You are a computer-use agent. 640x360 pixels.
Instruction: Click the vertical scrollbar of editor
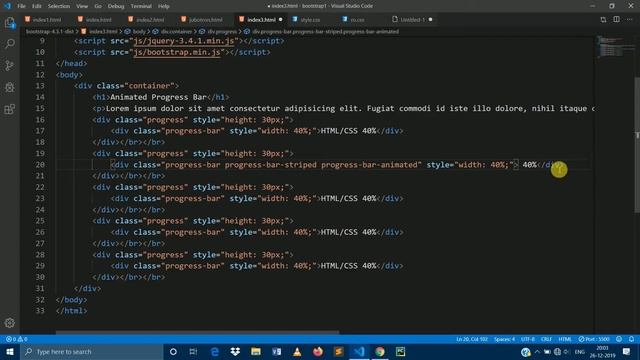point(637,145)
